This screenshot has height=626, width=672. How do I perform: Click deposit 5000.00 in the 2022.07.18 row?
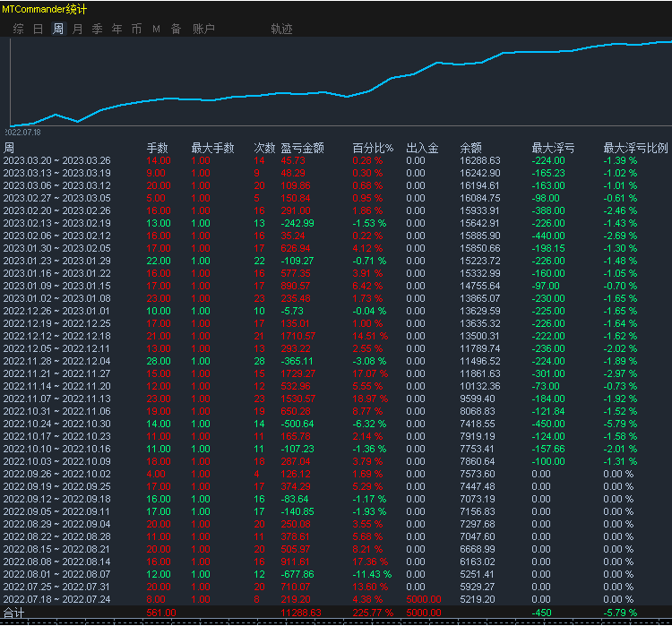424,599
